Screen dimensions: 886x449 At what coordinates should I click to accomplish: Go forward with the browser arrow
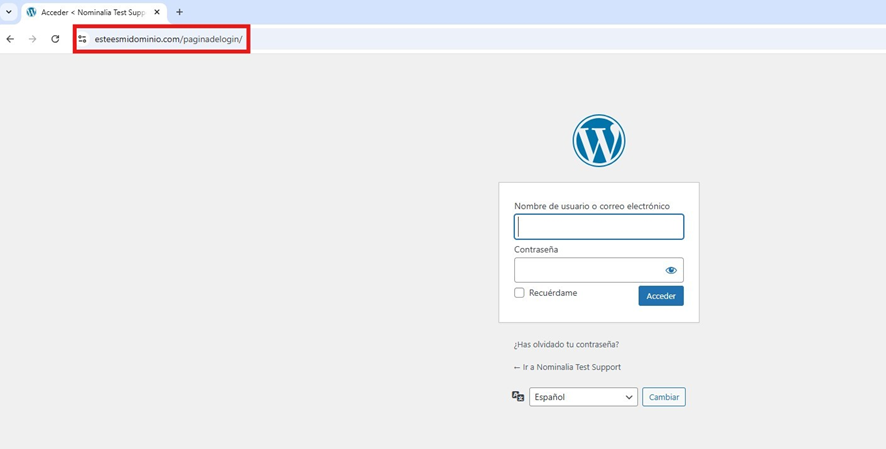32,39
